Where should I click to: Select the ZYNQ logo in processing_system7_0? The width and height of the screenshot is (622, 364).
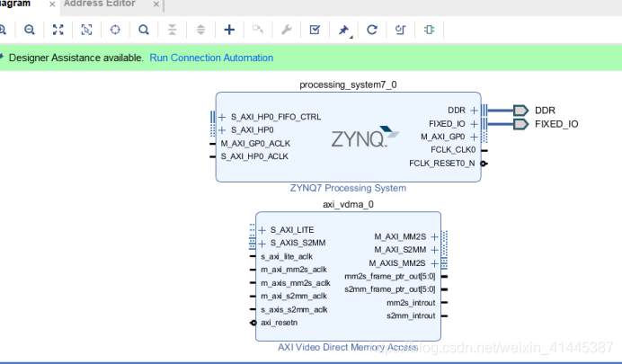click(365, 137)
